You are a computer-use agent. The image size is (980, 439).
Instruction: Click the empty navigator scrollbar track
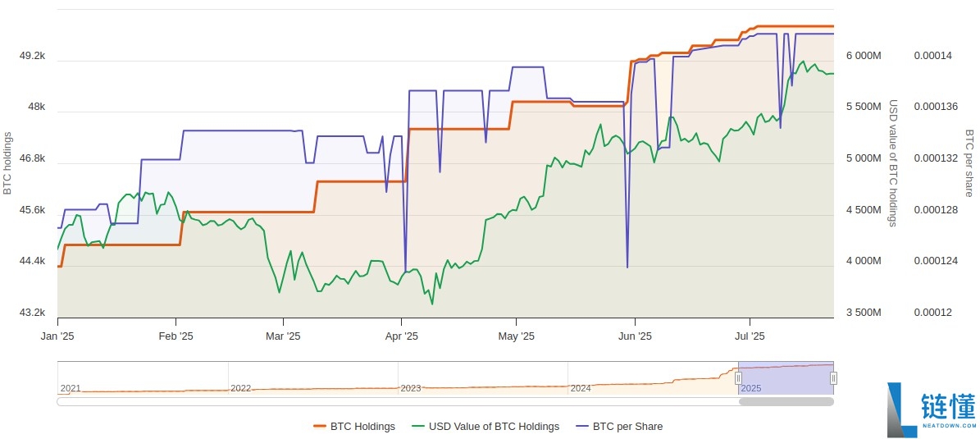[x=394, y=402]
